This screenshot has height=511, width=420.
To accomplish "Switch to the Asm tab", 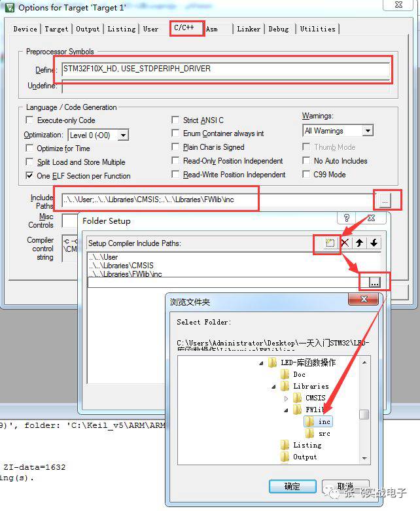I will 212,29.
